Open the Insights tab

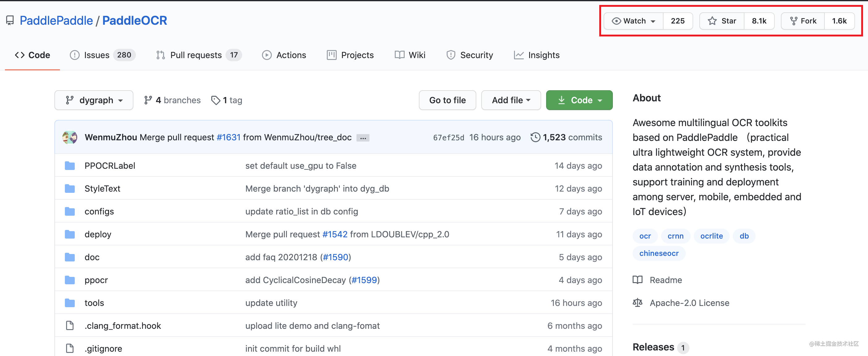click(537, 55)
